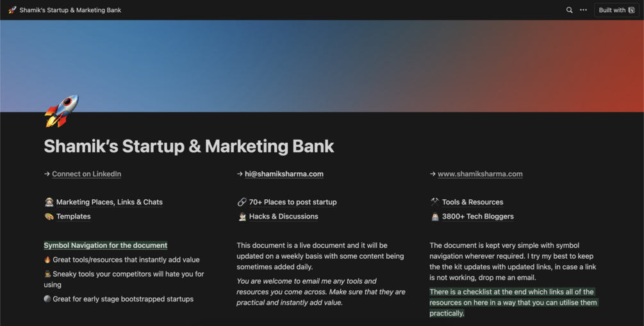Screen dimensions: 644x326
Task: Open the Hacks & Discussions page
Action: click(283, 216)
